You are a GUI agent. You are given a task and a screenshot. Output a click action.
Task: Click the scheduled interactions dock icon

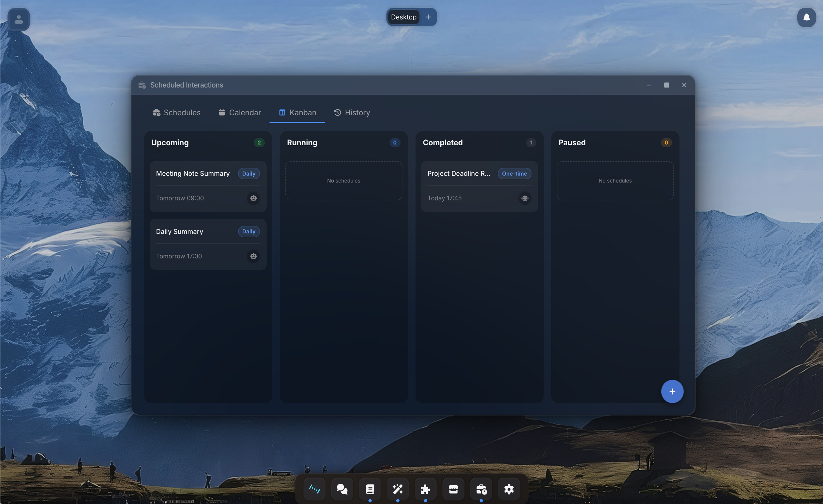point(481,489)
